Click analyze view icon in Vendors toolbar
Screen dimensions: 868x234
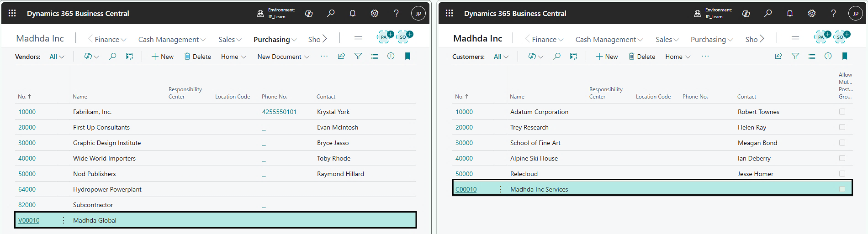pos(129,56)
